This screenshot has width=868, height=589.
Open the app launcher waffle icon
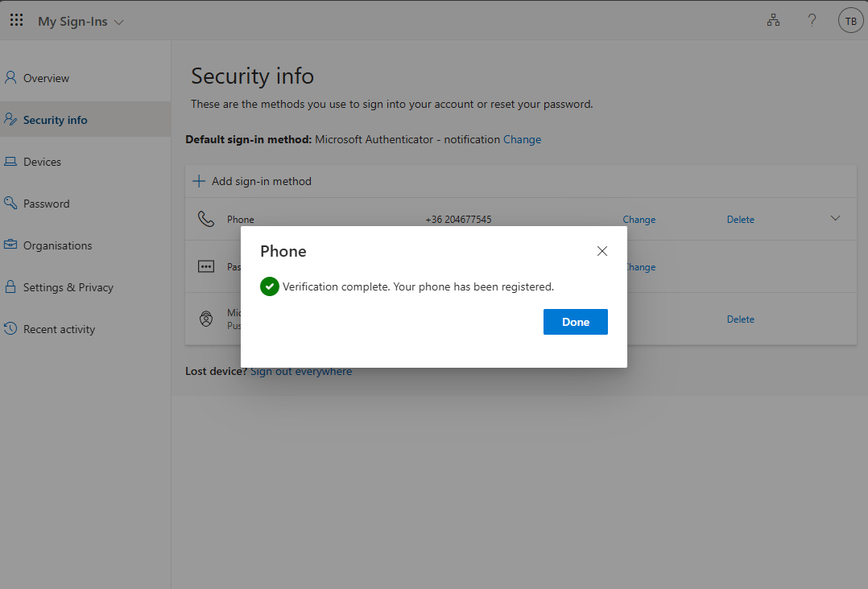click(x=16, y=21)
